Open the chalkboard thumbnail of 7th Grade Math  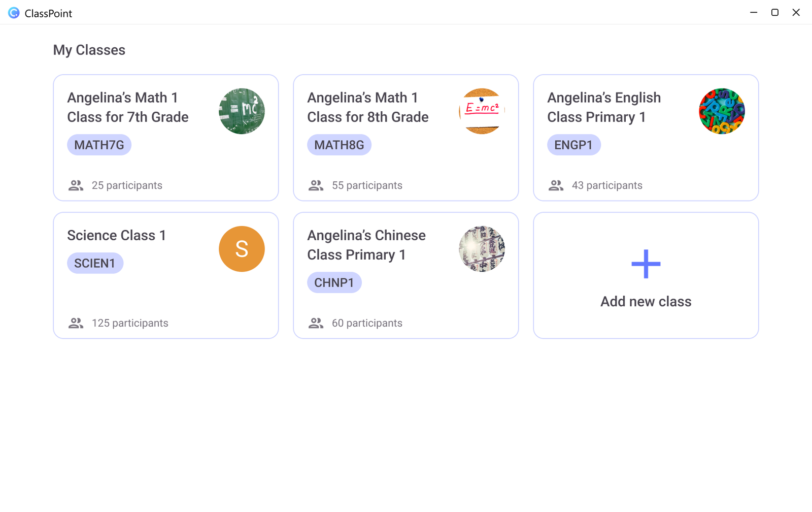[242, 111]
